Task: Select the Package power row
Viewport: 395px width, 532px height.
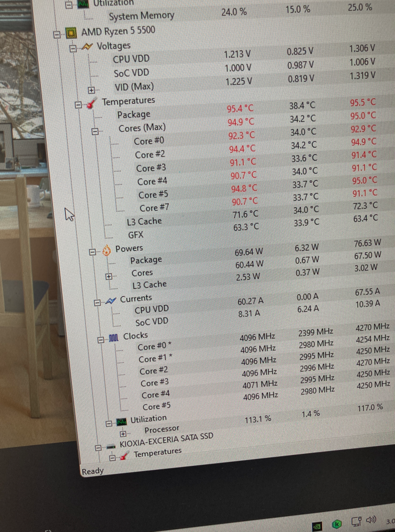Action: point(146,260)
